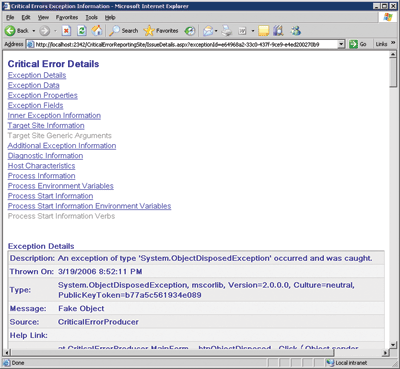This screenshot has height=369, width=400.
Task: Click Local intranet zone in status bar
Action: click(x=347, y=363)
